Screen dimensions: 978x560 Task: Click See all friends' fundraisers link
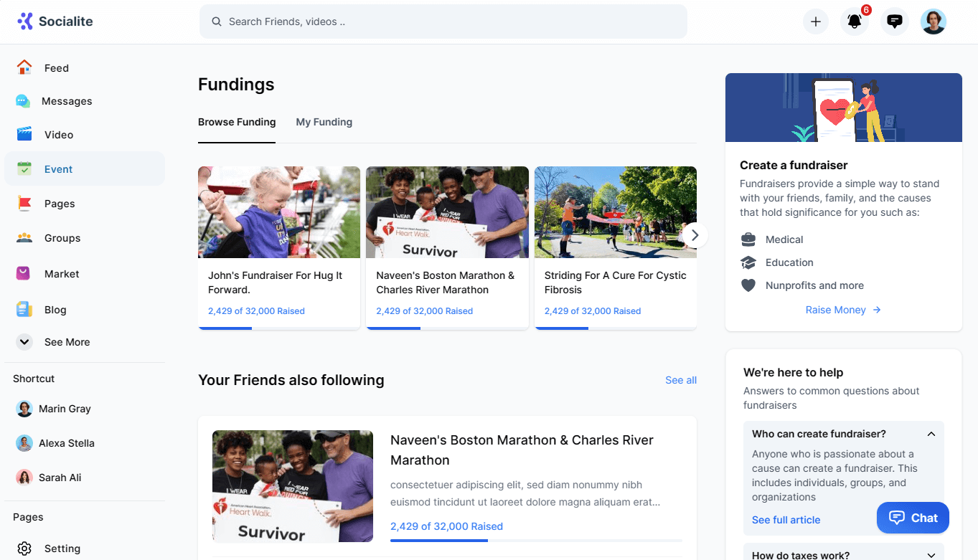tap(680, 380)
